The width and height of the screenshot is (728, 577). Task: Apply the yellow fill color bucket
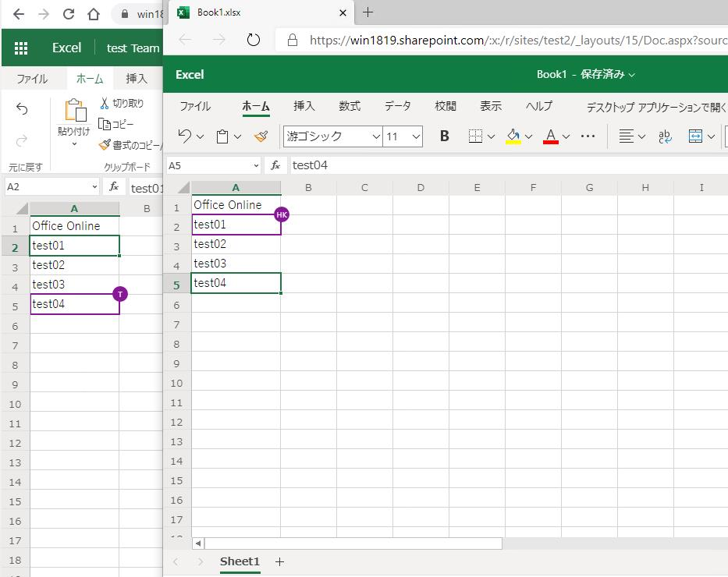click(513, 136)
